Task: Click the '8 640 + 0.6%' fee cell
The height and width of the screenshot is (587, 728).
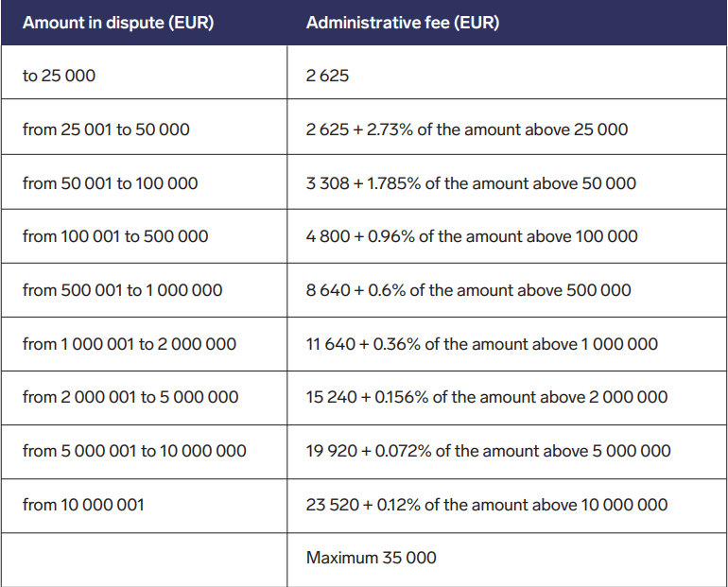Action: coord(507,290)
